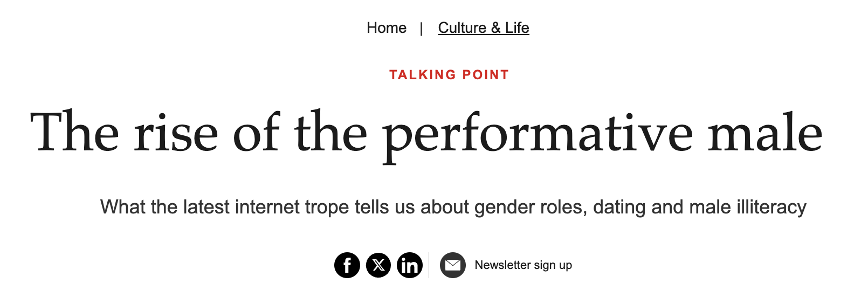
Task: Open the Culture & Life section link
Action: point(484,28)
